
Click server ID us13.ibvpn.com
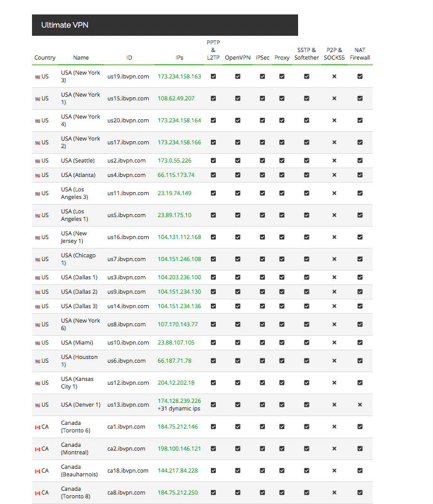point(128,405)
